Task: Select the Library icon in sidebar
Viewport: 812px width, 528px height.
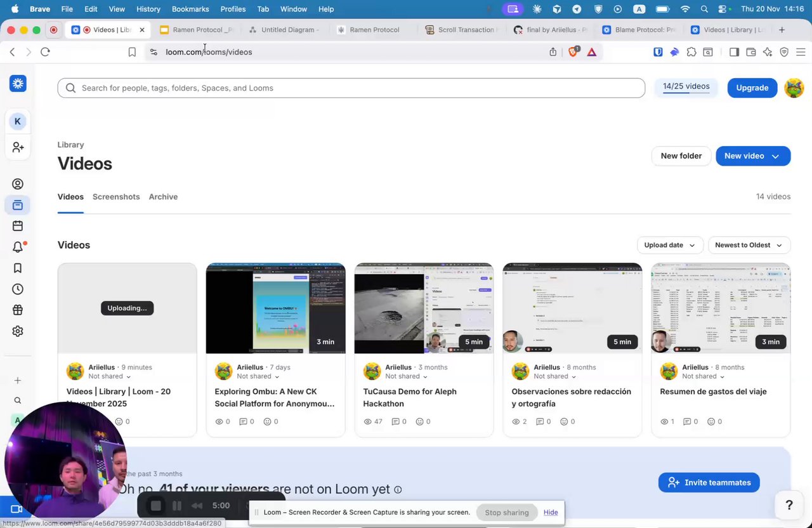Action: (18, 205)
